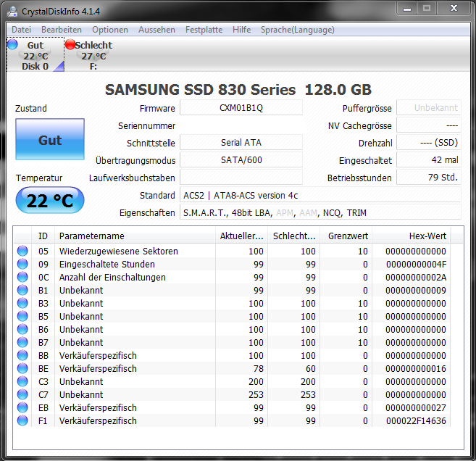Image resolution: width=476 pixels, height=461 pixels.
Task: Click the Firmware field CXM01B1Q
Action: click(x=241, y=108)
